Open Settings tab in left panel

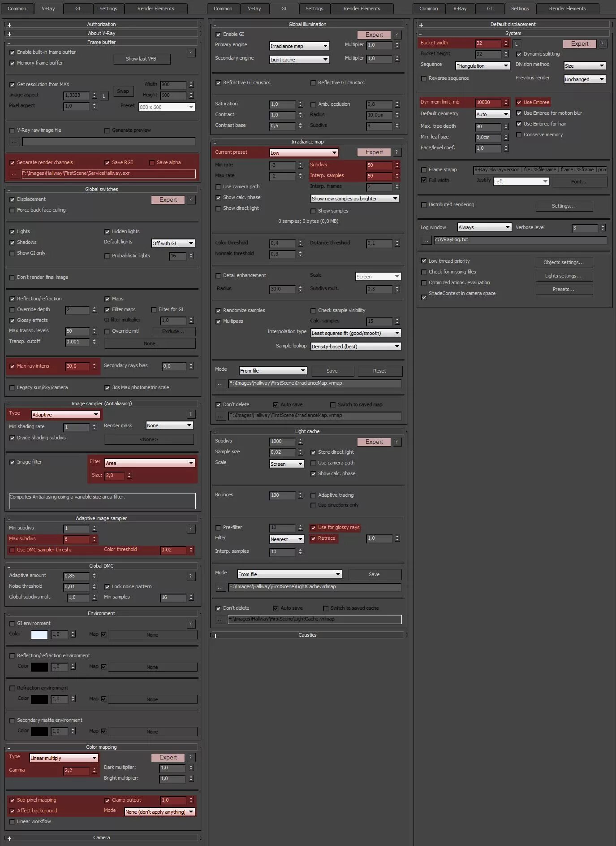pyautogui.click(x=108, y=9)
